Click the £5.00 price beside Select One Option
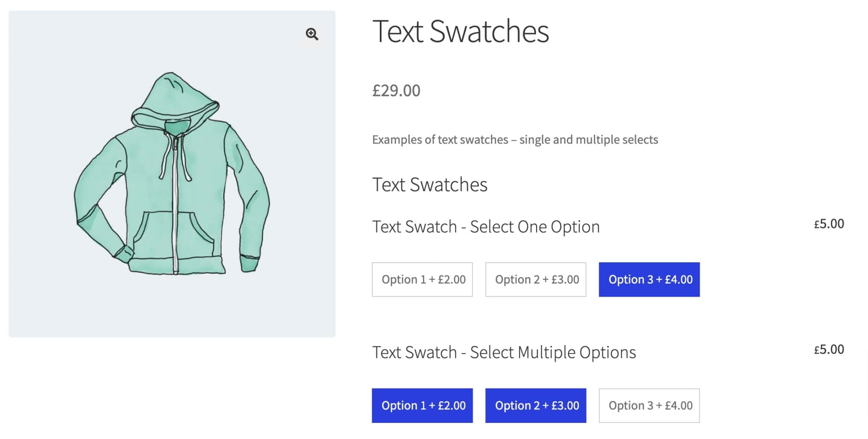The height and width of the screenshot is (439, 868). pos(829,224)
